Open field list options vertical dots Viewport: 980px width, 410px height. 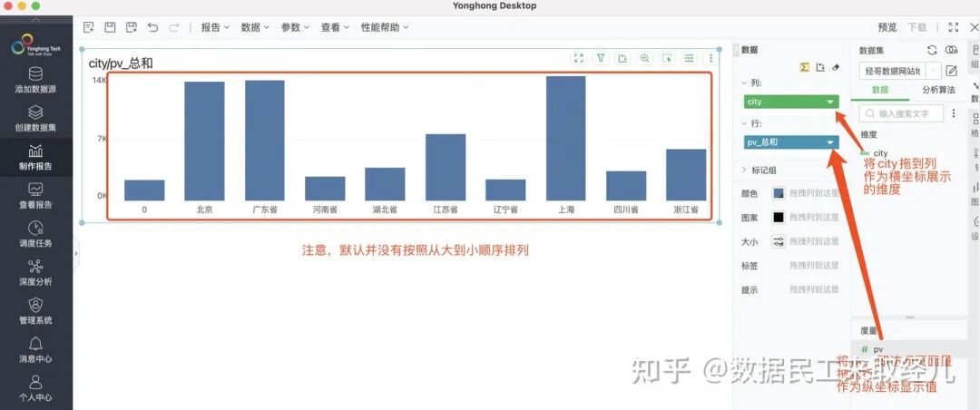[954, 113]
